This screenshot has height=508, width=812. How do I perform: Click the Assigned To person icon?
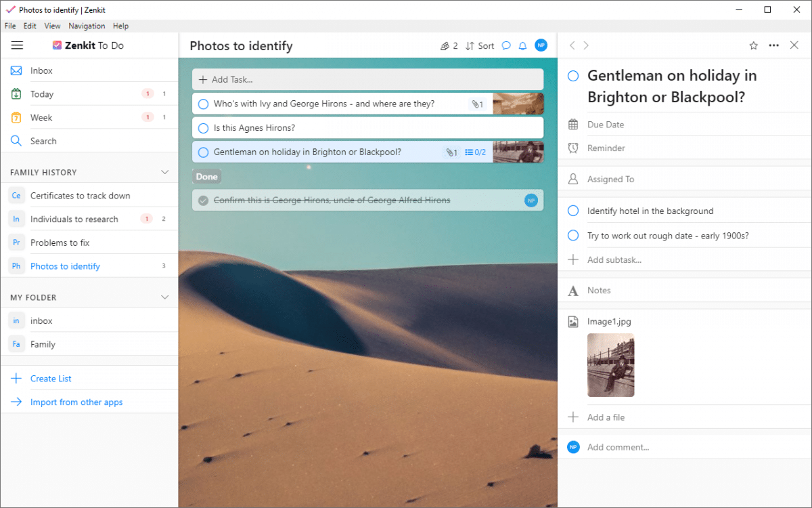point(573,179)
